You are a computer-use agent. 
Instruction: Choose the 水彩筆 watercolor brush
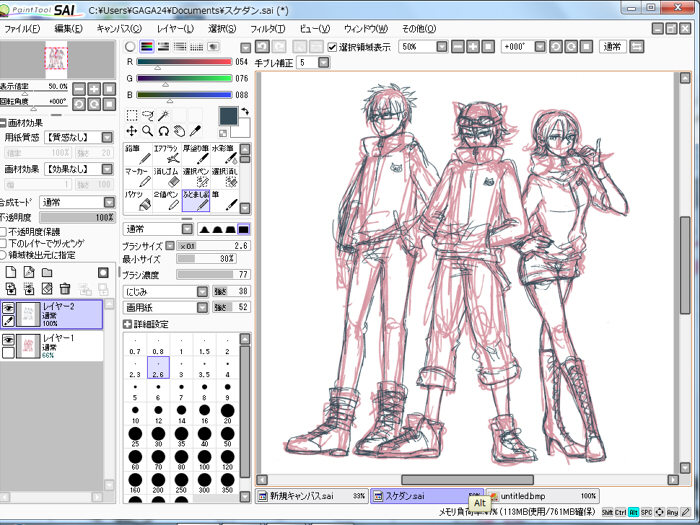click(225, 154)
